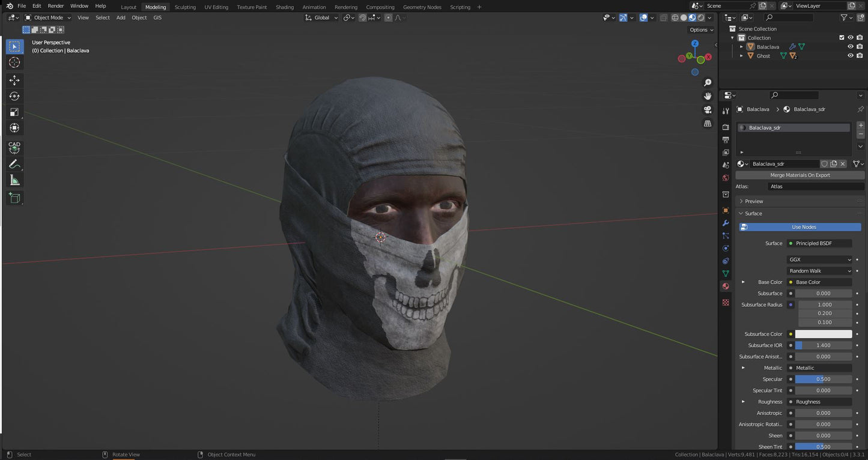Open the World Properties panel
The width and height of the screenshot is (868, 460).
point(726,178)
